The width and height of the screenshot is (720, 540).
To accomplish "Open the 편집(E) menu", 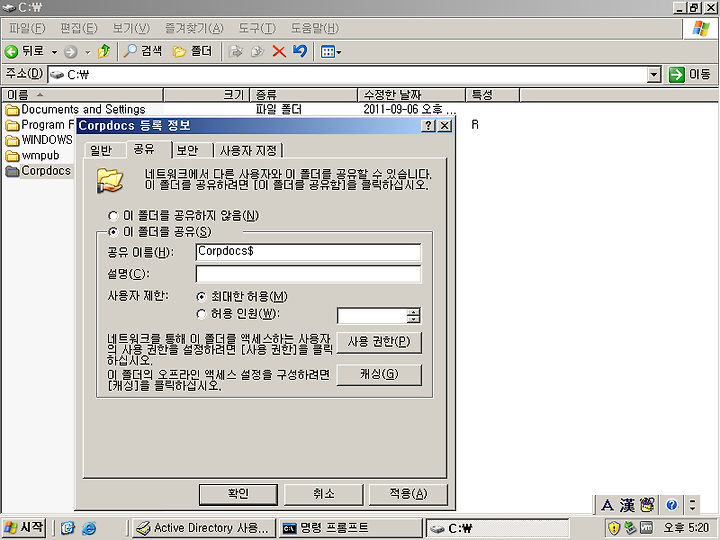I will click(79, 28).
